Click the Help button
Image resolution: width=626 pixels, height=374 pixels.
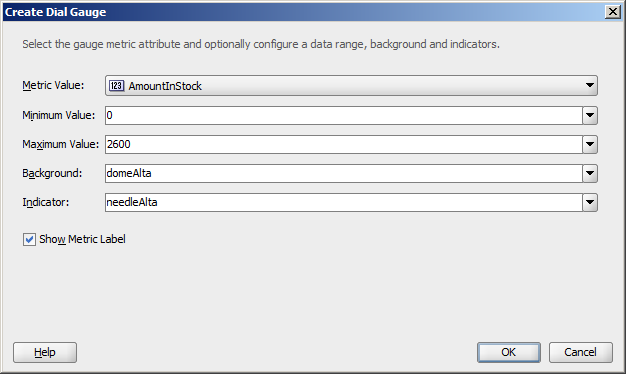tap(45, 352)
